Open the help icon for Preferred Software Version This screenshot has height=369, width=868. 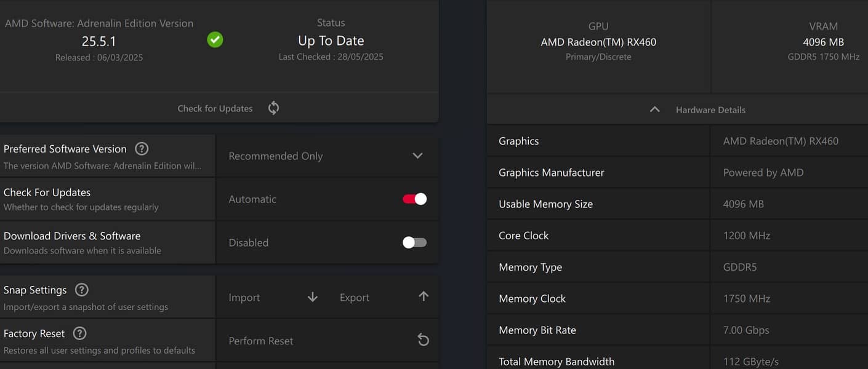point(142,149)
